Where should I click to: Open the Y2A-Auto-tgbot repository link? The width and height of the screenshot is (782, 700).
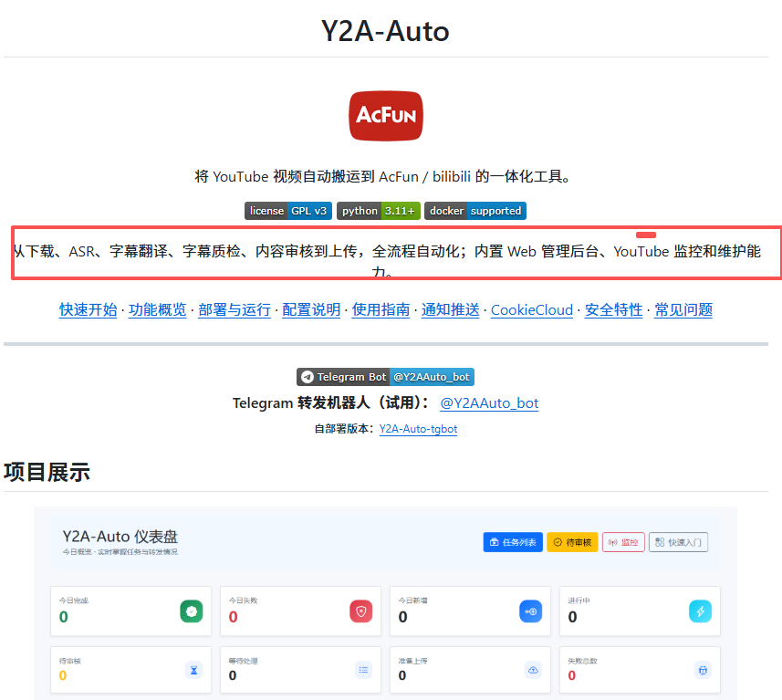418,429
